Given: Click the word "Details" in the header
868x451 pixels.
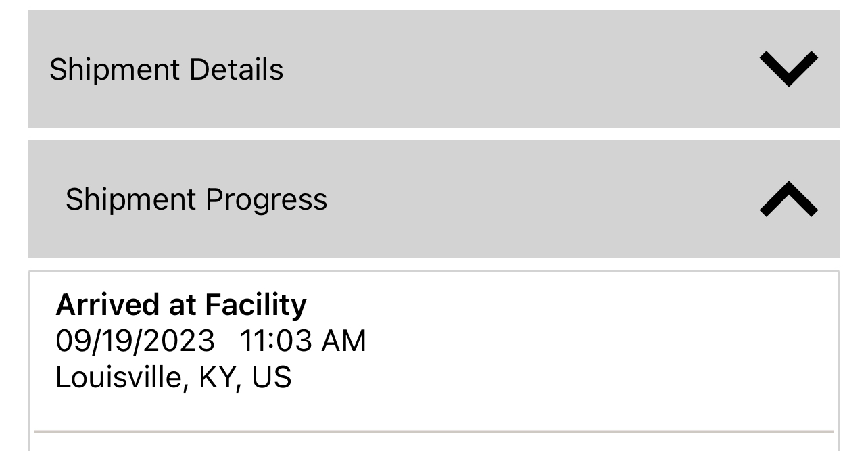Looking at the screenshot, I should (x=236, y=70).
